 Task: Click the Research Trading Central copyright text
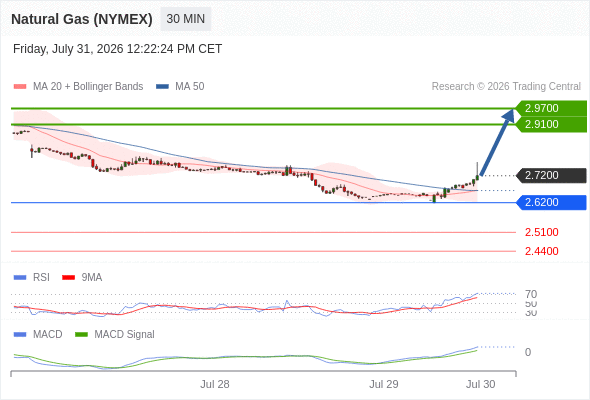point(506,87)
